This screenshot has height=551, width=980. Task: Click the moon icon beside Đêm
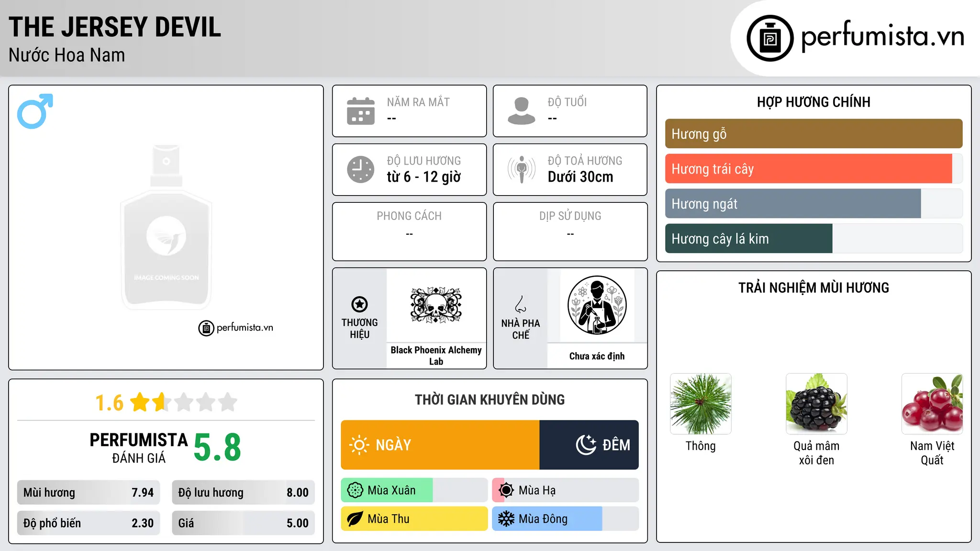coord(586,445)
